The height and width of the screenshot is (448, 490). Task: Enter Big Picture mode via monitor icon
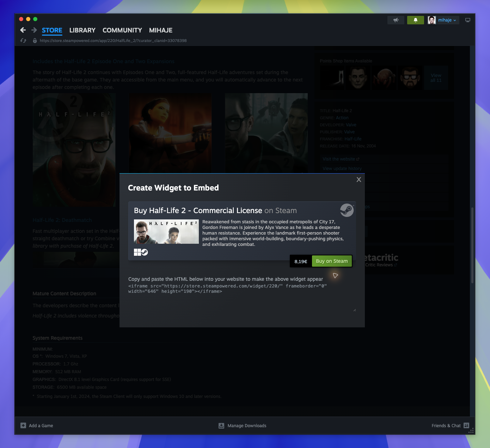pyautogui.click(x=468, y=20)
